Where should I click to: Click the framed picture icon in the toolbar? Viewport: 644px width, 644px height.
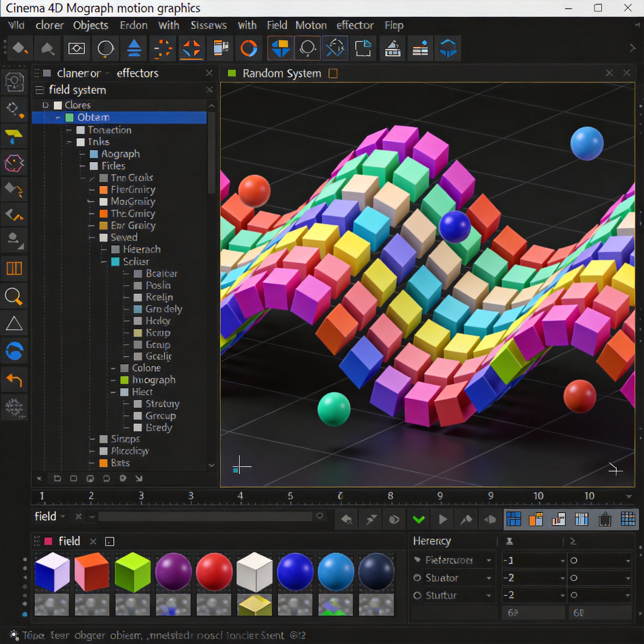(77, 49)
